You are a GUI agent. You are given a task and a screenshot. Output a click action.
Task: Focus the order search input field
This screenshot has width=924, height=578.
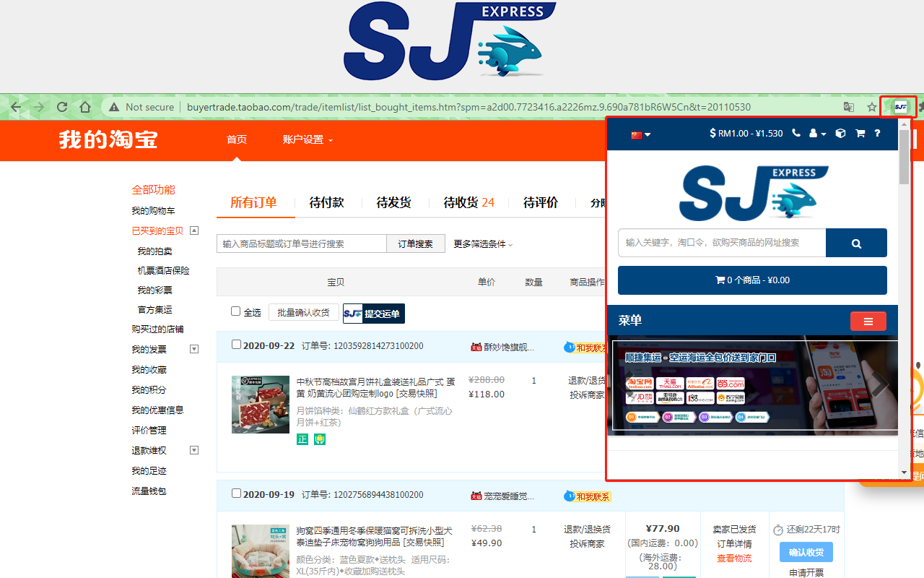[302, 244]
